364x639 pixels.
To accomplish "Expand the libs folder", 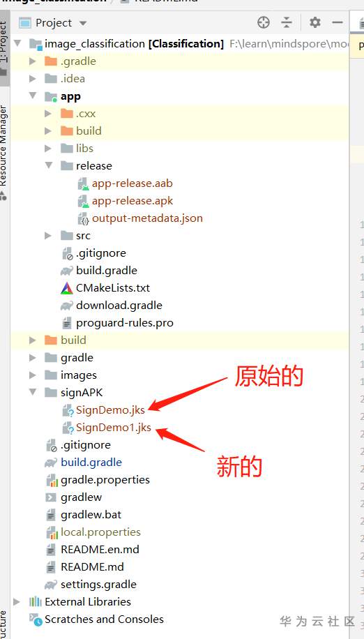I will (48, 149).
